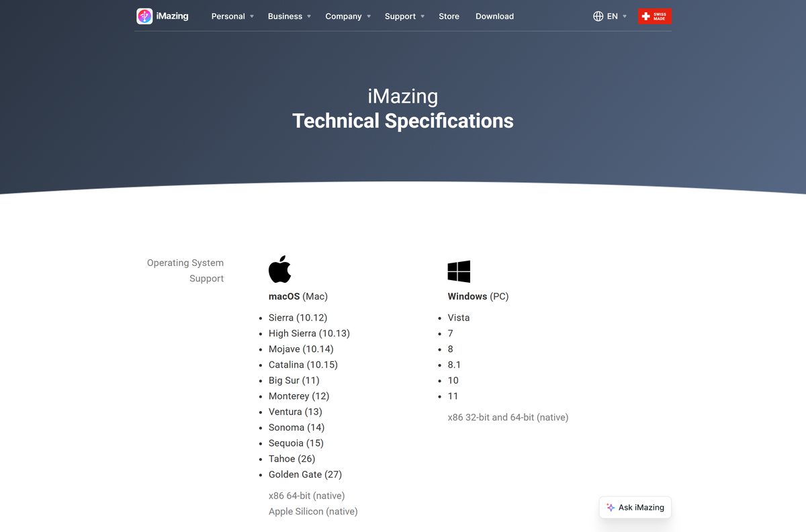Click the Golden Gate (27) item

point(305,474)
